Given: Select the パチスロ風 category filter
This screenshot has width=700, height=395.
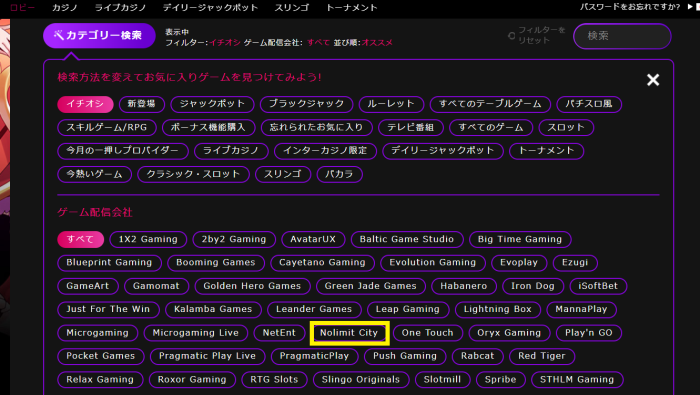Looking at the screenshot, I should click(x=589, y=104).
